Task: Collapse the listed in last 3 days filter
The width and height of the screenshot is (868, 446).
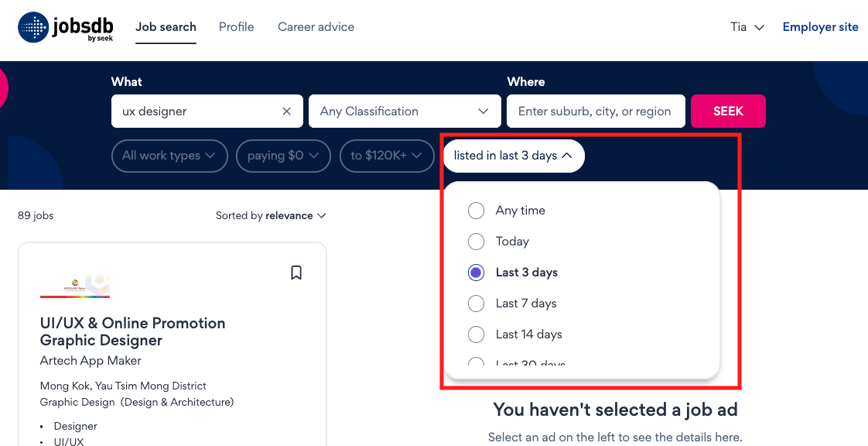Action: (513, 156)
